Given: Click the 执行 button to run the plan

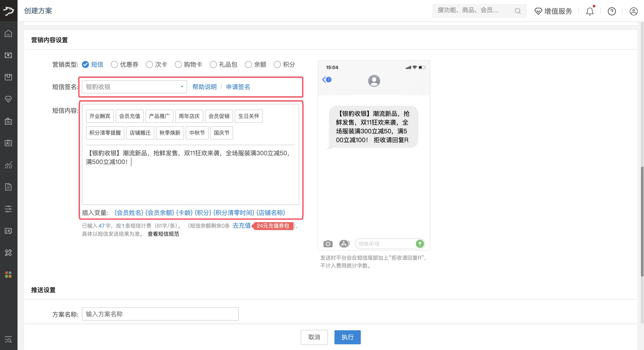Looking at the screenshot, I should tap(347, 337).
